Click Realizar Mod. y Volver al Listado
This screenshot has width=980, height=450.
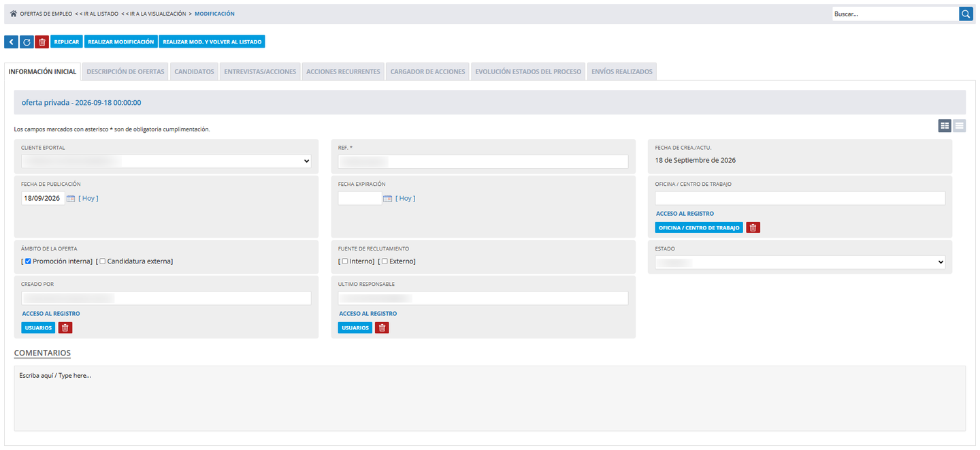[x=212, y=42]
